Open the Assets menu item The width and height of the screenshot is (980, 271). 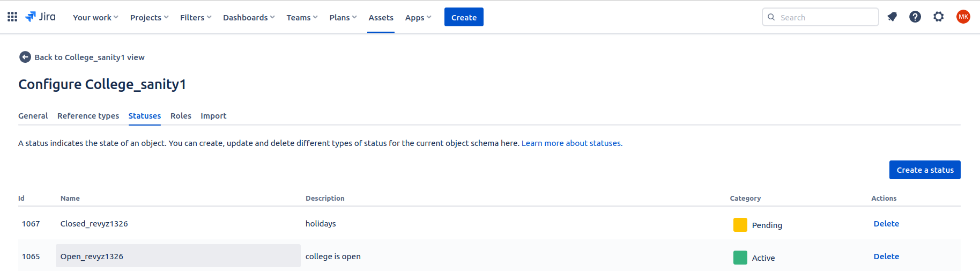[x=381, y=18]
